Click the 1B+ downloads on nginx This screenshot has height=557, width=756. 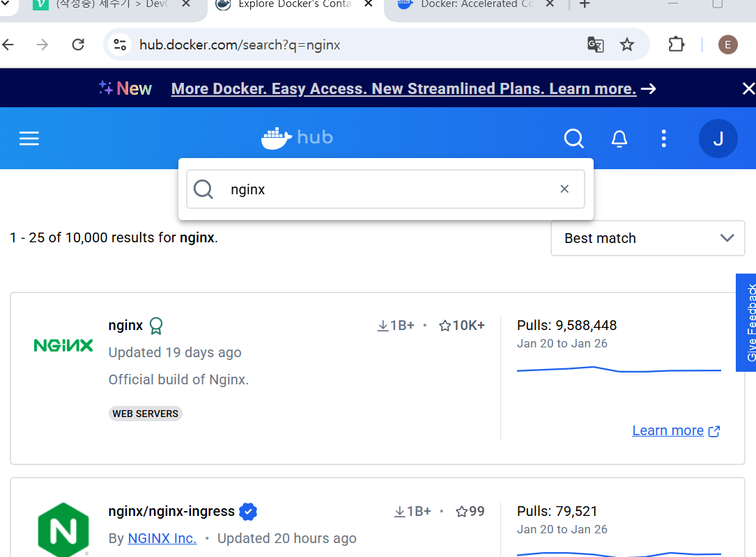(396, 326)
